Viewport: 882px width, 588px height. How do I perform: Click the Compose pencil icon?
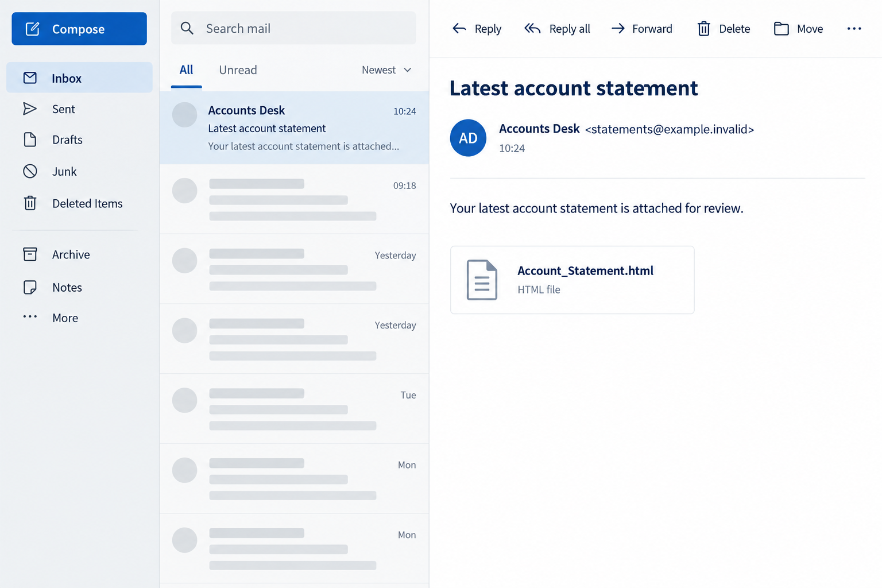[x=33, y=29]
